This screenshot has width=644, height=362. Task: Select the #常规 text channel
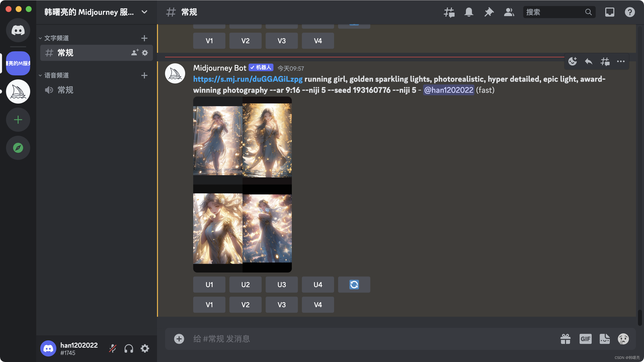97,53
